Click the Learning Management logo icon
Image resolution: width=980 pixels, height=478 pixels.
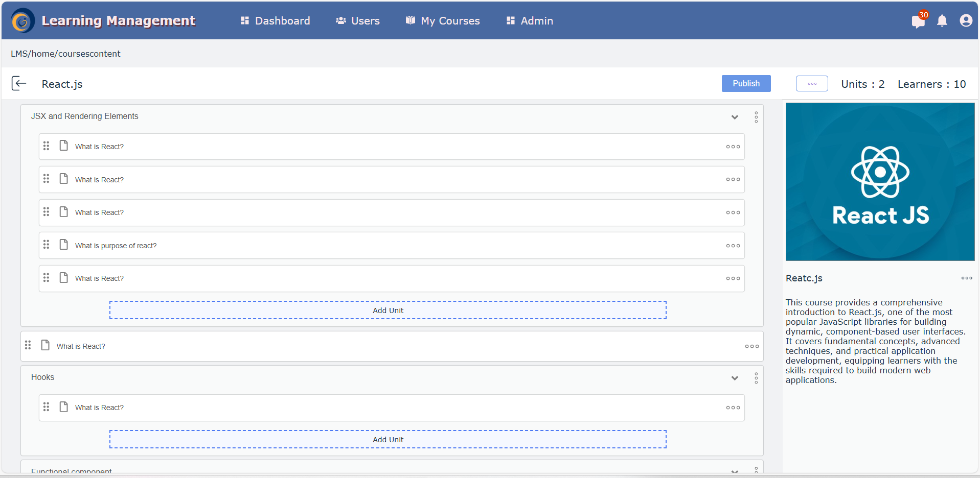pos(22,20)
